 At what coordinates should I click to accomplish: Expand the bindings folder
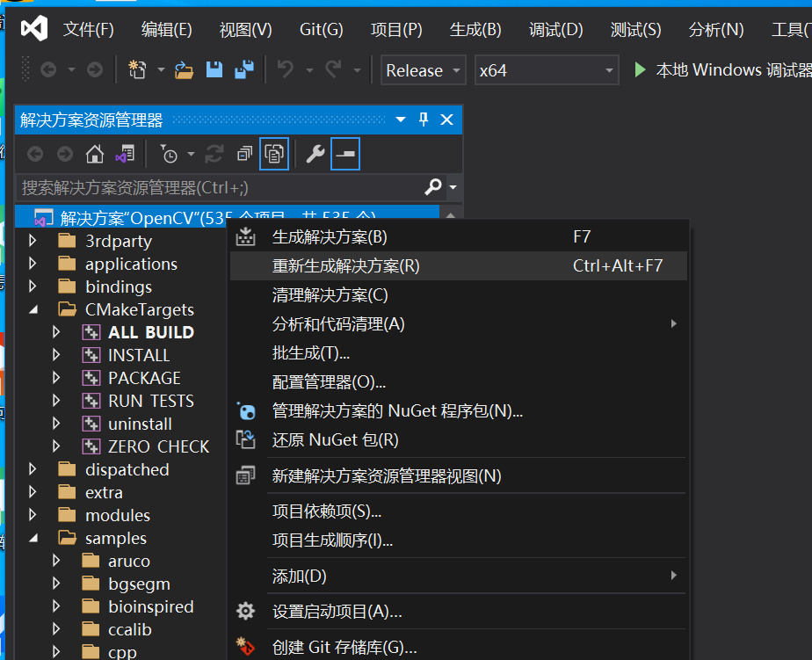tap(33, 286)
